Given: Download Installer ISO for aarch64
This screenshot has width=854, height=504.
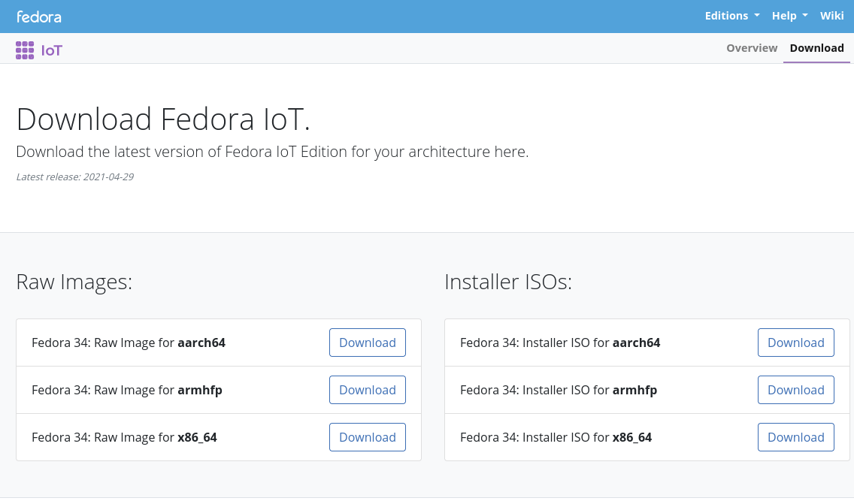Looking at the screenshot, I should click(x=795, y=343).
